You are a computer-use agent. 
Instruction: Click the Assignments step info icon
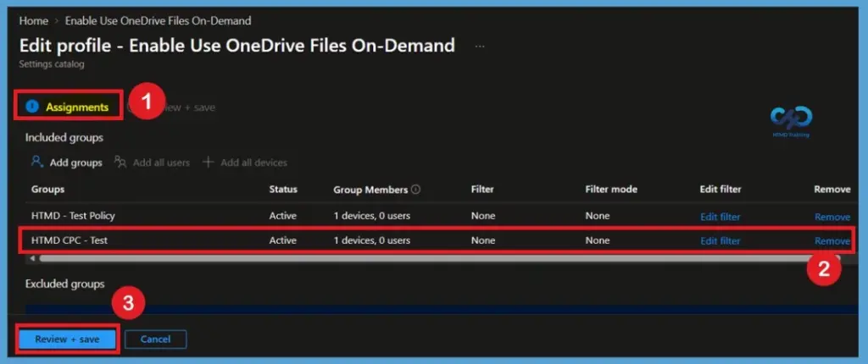coord(32,107)
